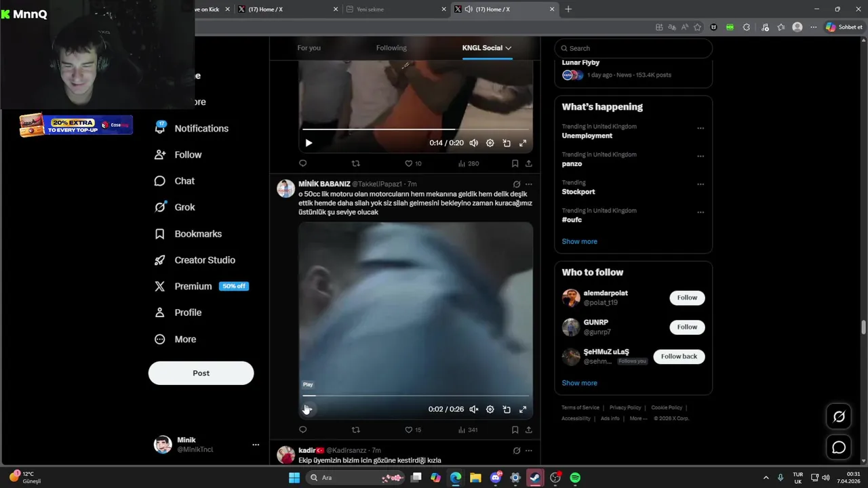Open settings gear on 0:20 video
This screenshot has height=488, width=868.
pos(490,143)
